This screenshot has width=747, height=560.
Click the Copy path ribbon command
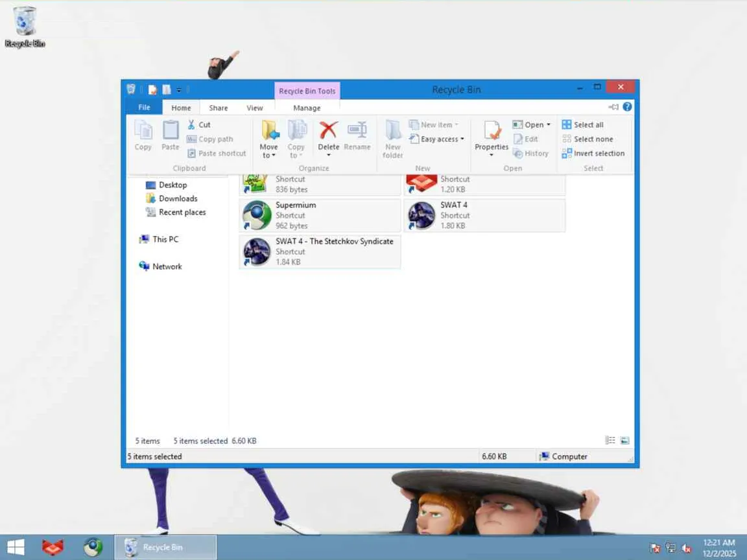point(210,139)
